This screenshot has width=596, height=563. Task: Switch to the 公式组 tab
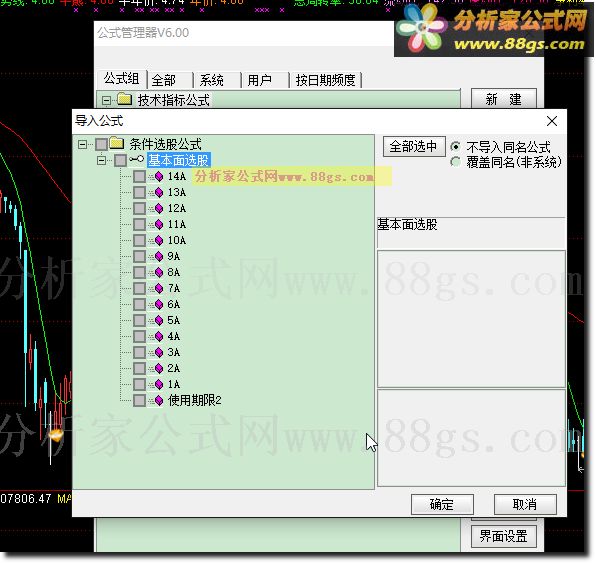(x=122, y=79)
